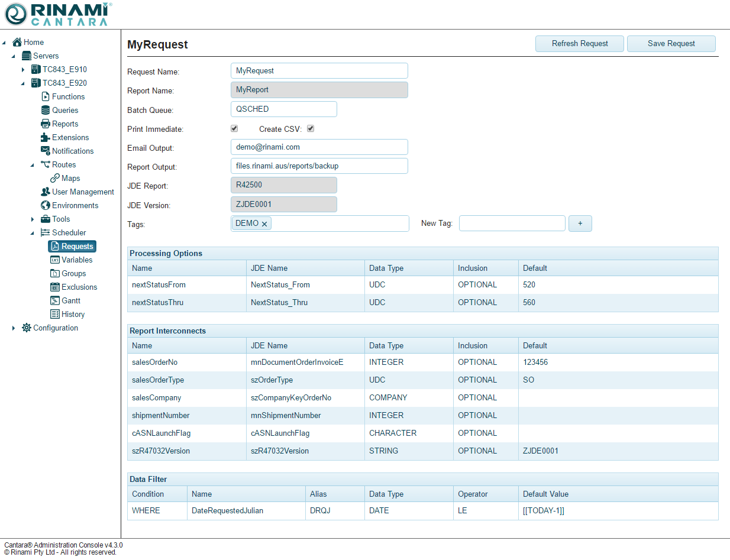730x560 pixels.
Task: Expand the TC843_E910 server node
Action: click(x=23, y=70)
